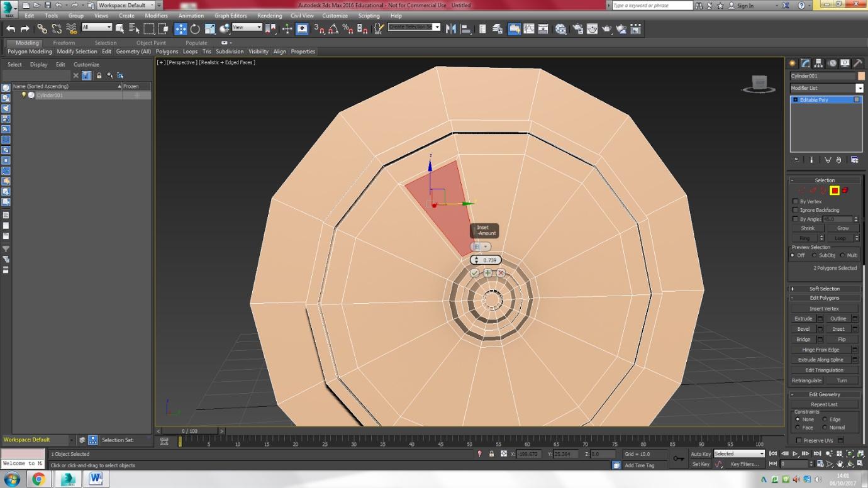Click the Mirror tool icon

point(451,29)
